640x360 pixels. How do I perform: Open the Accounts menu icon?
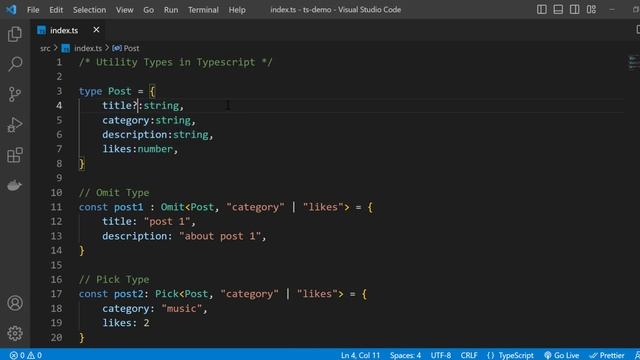[15, 303]
